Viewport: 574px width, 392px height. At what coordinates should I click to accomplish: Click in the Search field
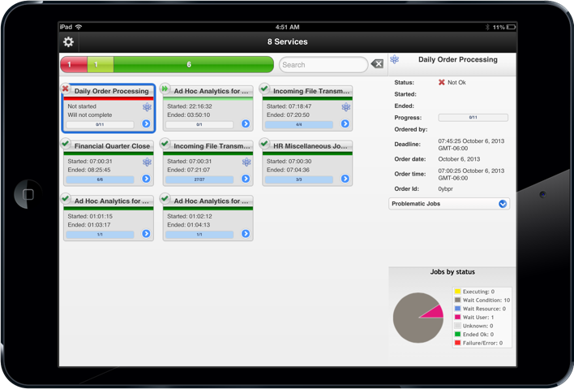(x=323, y=65)
